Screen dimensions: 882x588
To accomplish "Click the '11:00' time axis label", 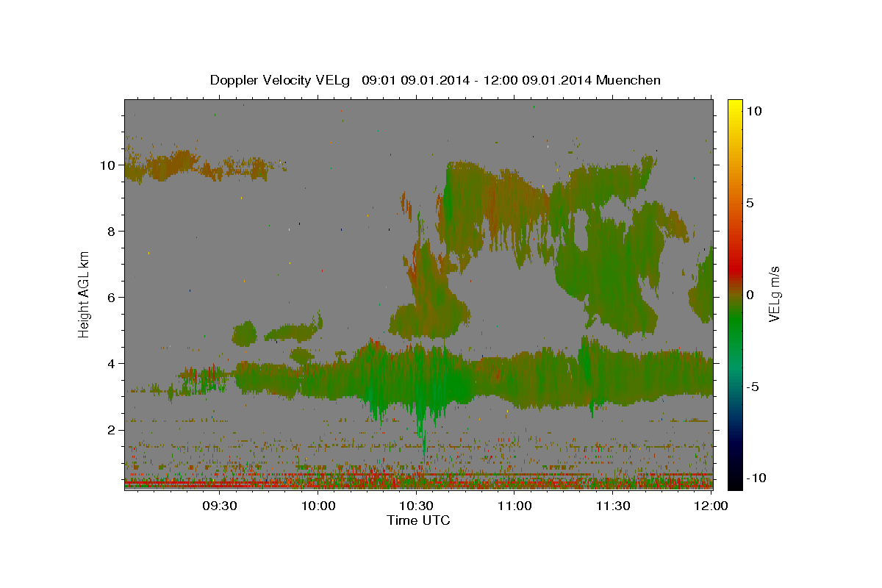I will (514, 506).
